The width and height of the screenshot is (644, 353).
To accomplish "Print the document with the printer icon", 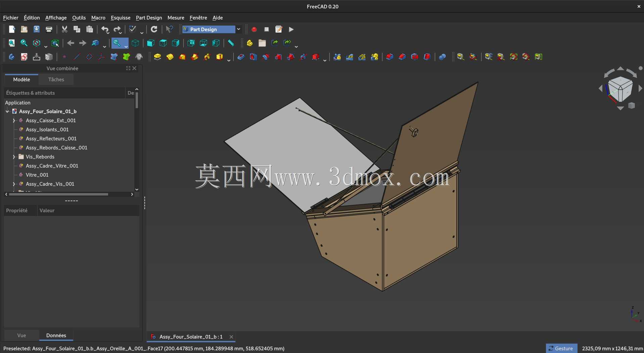I will 49,29.
